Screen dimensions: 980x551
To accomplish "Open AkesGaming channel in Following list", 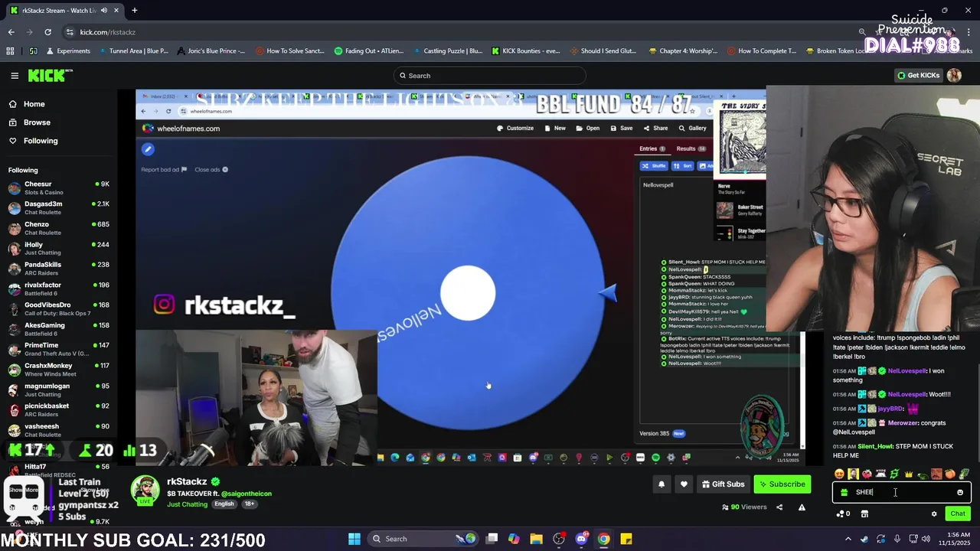I will pyautogui.click(x=59, y=329).
